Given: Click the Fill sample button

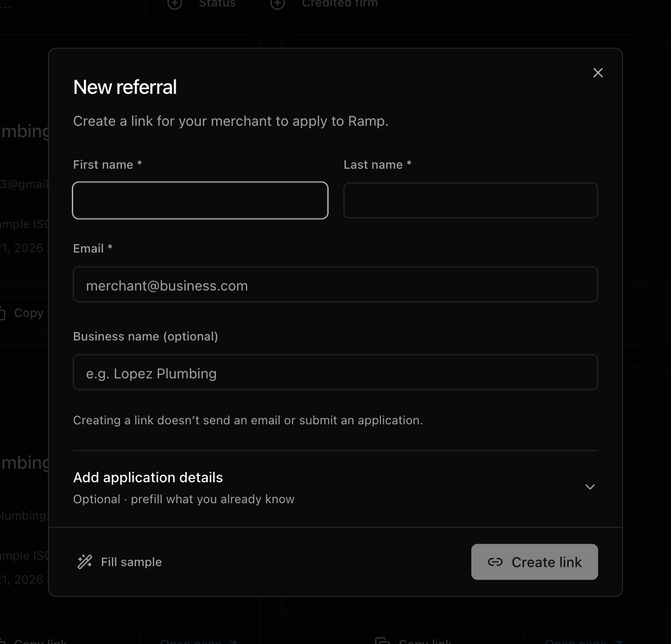Looking at the screenshot, I should click(x=120, y=562).
